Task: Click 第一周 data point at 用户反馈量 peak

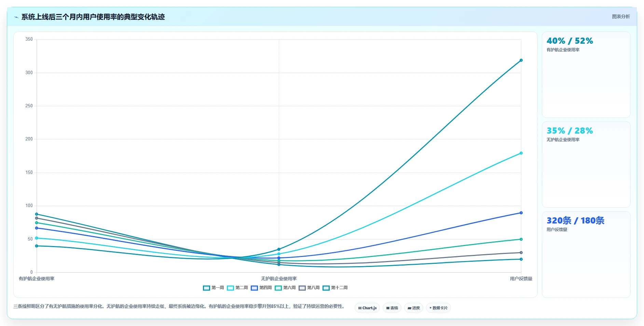Action: click(x=521, y=60)
